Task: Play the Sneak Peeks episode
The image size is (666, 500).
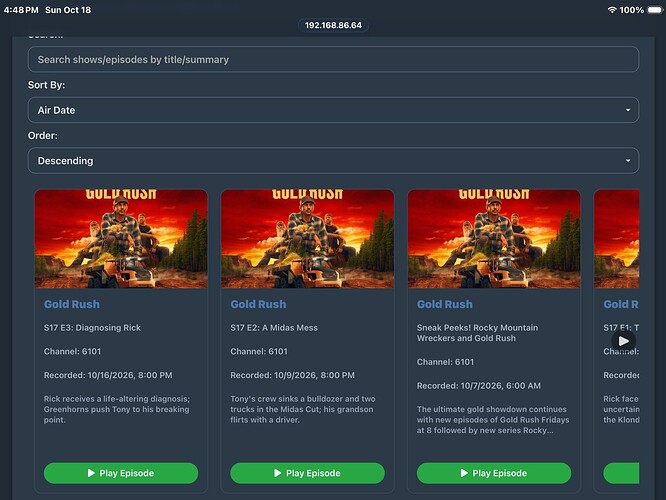Action: [x=494, y=473]
